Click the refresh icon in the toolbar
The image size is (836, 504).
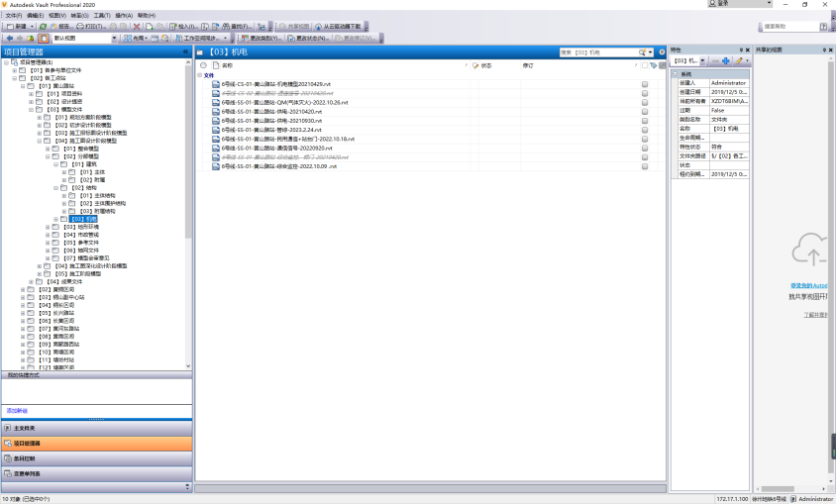(45, 26)
